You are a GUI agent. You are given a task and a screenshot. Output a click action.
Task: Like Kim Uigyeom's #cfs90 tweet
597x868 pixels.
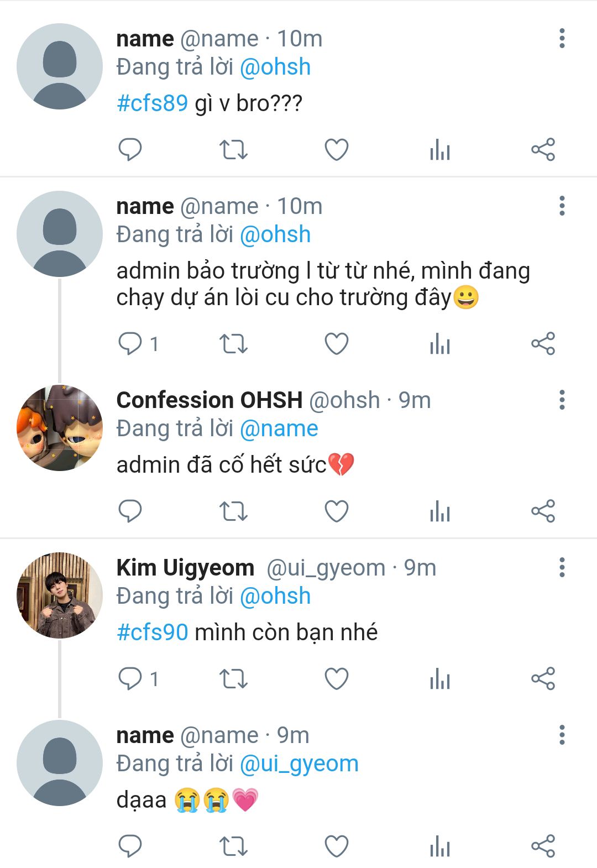click(336, 678)
